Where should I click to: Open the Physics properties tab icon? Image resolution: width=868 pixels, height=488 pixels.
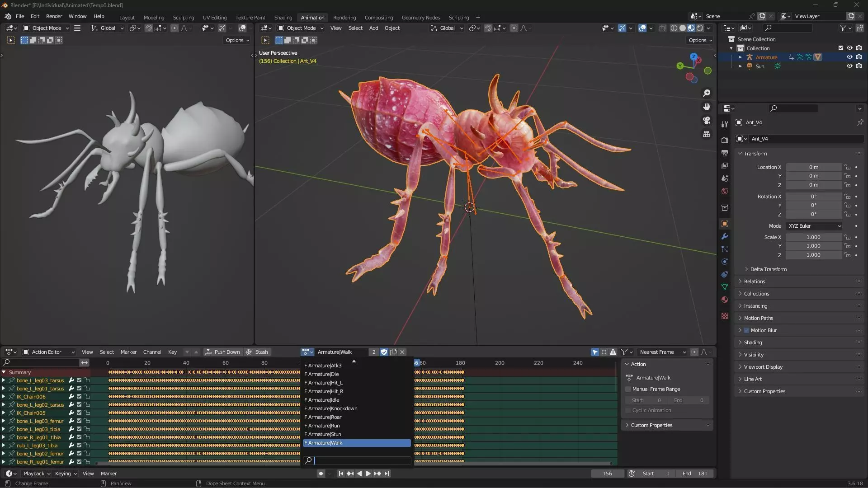(x=725, y=262)
